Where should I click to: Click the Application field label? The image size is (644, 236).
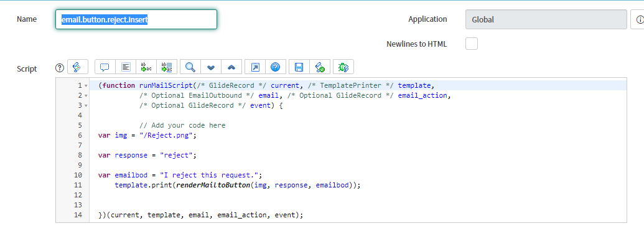pos(427,19)
